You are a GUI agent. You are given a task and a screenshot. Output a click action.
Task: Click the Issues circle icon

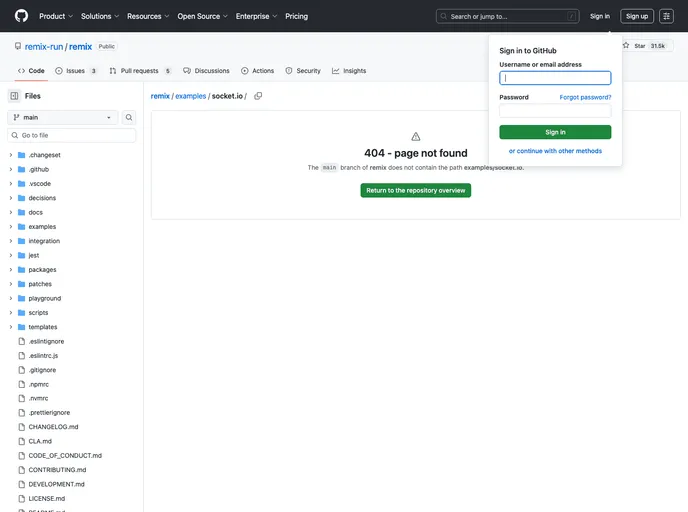coord(59,71)
